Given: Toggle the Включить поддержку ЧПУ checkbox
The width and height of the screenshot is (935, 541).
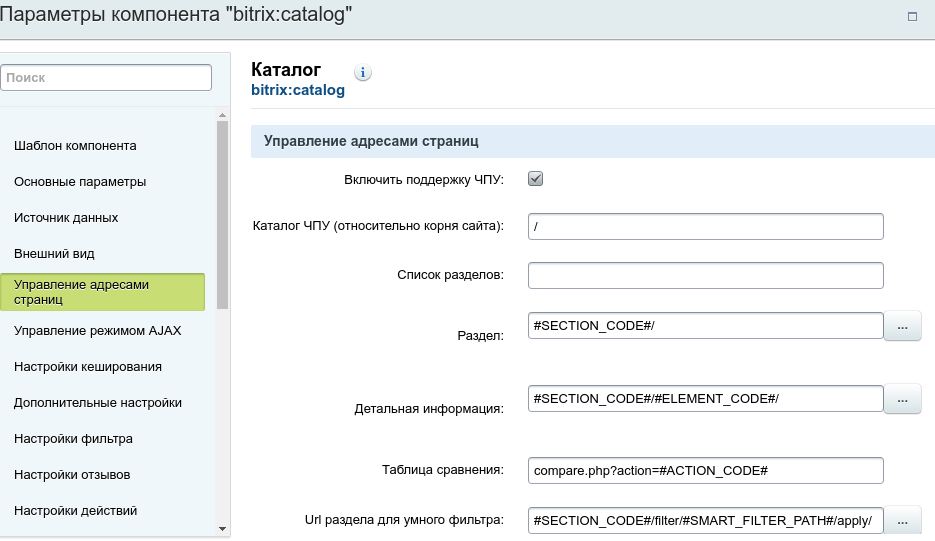Looking at the screenshot, I should pos(535,179).
